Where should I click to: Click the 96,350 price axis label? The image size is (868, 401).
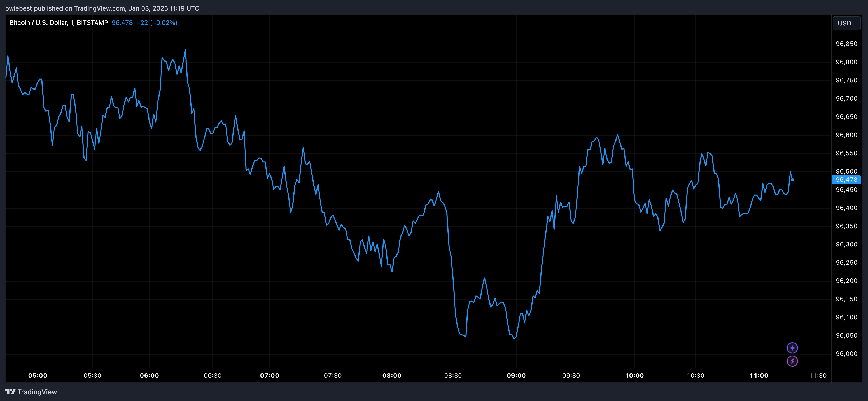(846, 226)
